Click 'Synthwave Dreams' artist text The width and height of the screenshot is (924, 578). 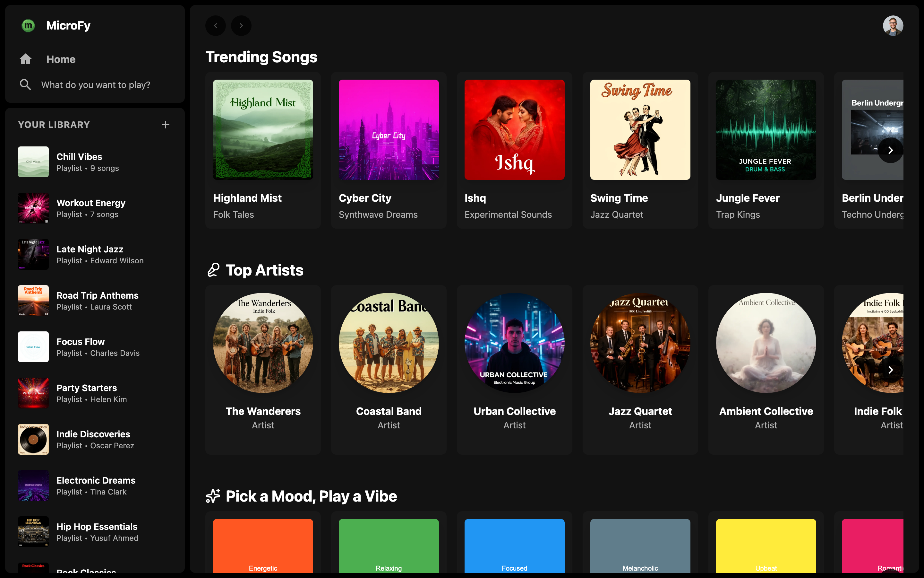coord(378,215)
